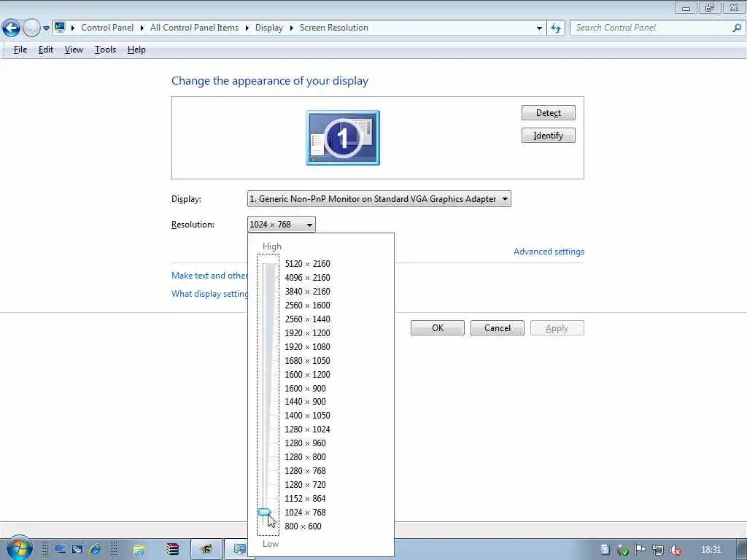Click the Control Panel icon in address bar
Viewport: 747px width, 560px height.
tap(60, 27)
